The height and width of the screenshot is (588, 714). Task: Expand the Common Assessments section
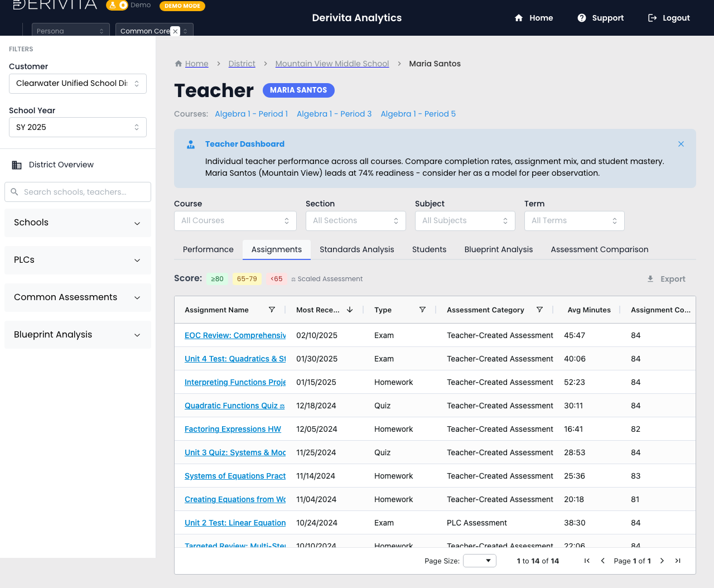pyautogui.click(x=78, y=297)
